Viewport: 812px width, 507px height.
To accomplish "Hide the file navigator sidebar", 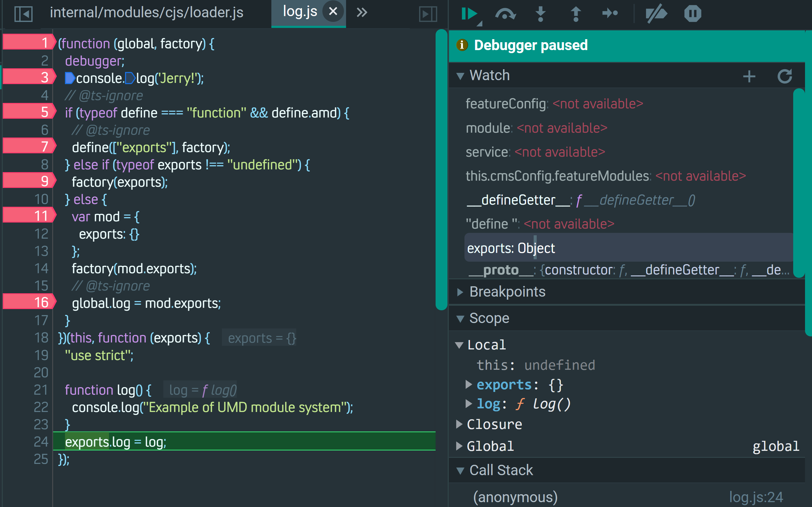I will tap(23, 14).
